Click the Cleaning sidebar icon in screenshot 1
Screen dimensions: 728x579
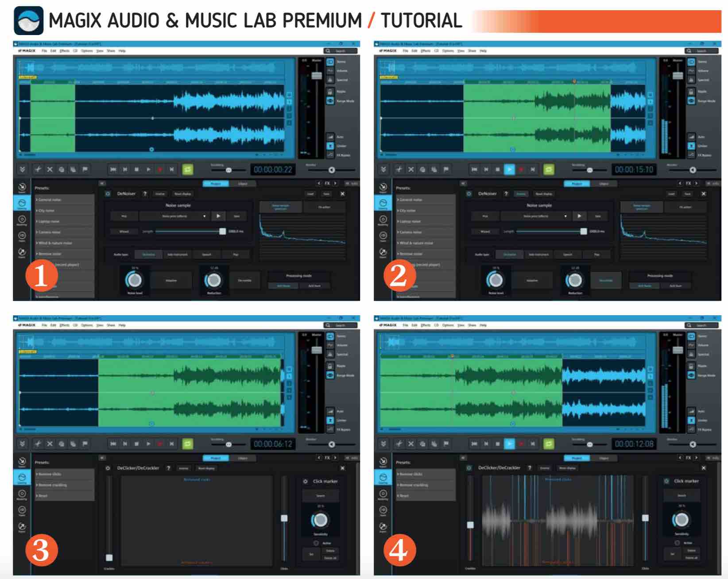point(22,203)
